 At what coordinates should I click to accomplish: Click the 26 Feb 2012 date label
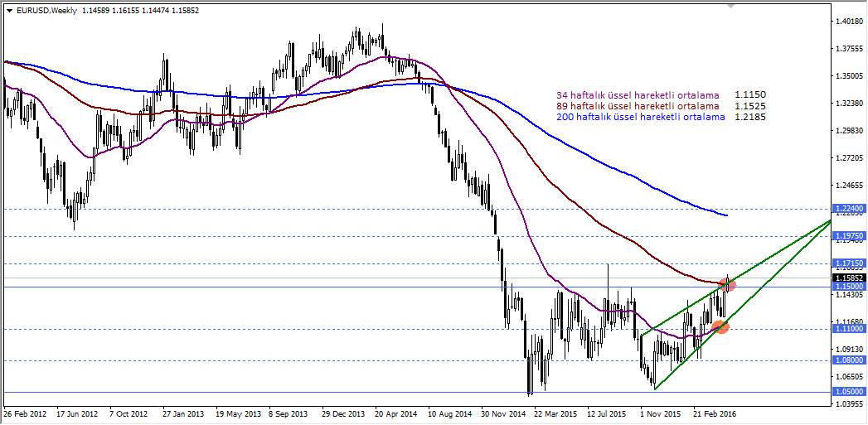[24, 413]
